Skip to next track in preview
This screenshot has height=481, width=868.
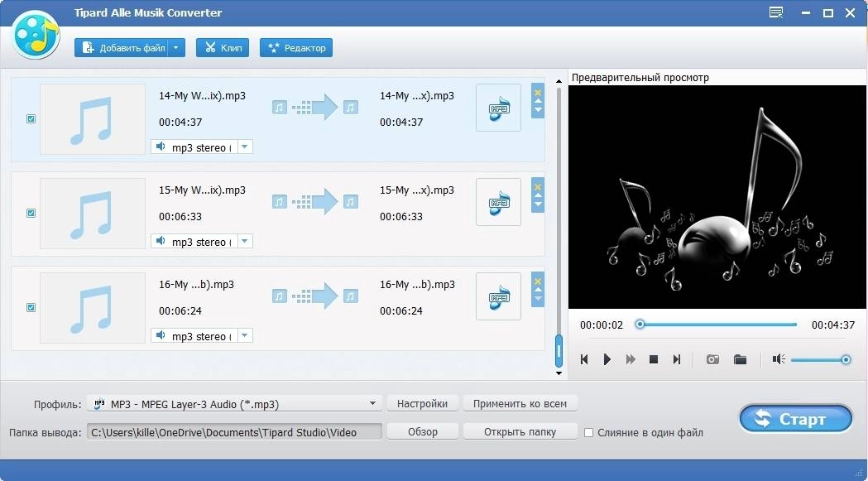677,359
